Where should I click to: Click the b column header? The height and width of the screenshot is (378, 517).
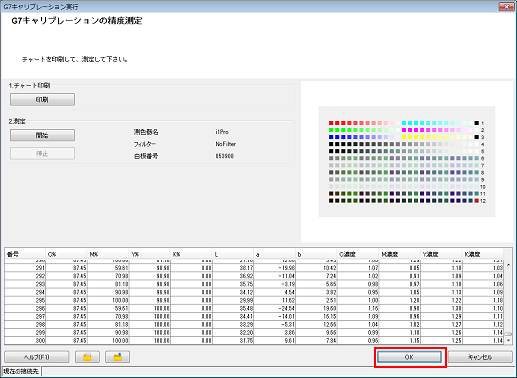coord(316,254)
